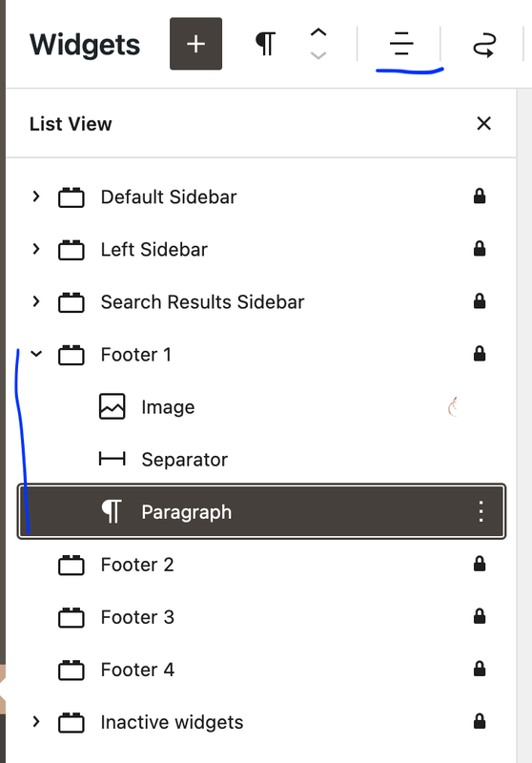The width and height of the screenshot is (532, 763).
Task: Select the Footer 4 widget area
Action: (261, 670)
